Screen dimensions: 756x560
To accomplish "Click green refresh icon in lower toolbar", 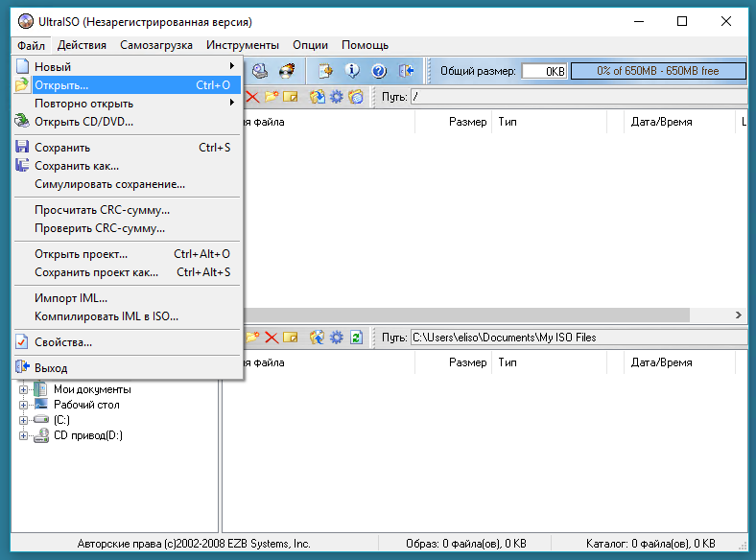I will 356,338.
